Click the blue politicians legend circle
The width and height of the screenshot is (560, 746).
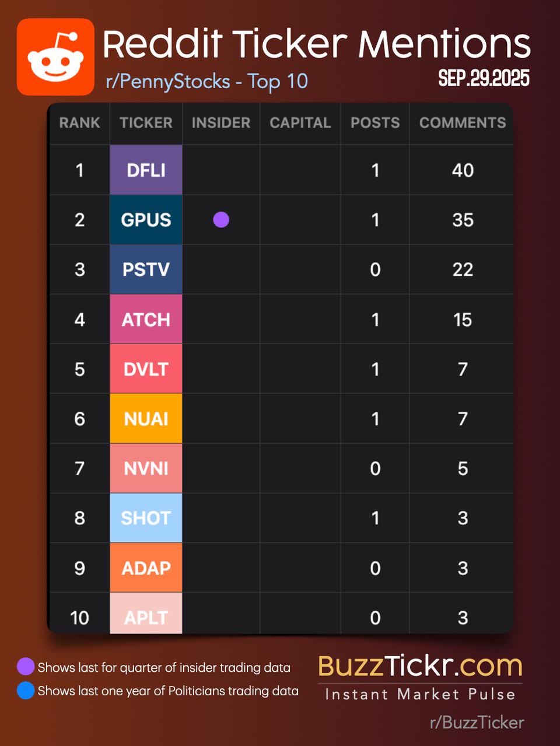pyautogui.click(x=26, y=691)
